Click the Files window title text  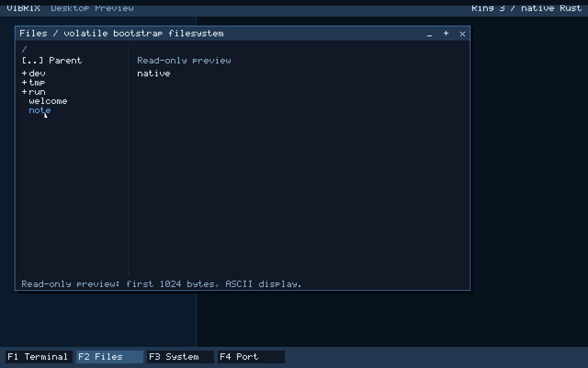tap(122, 34)
